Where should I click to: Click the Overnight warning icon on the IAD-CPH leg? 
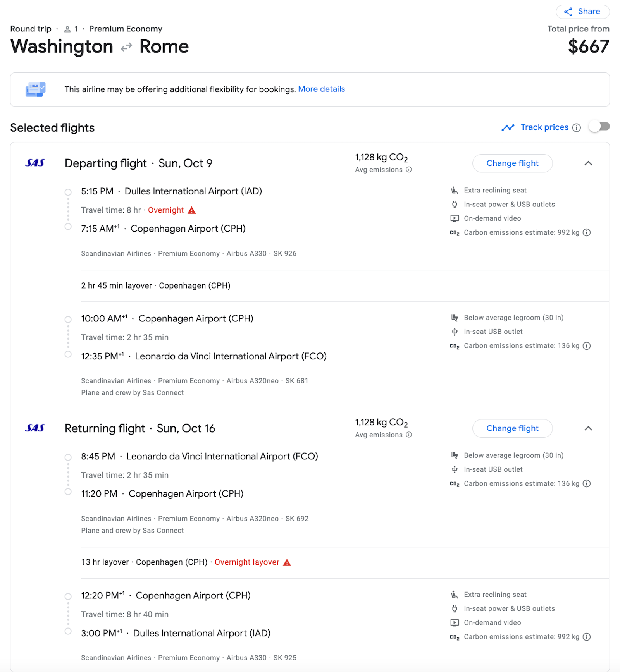click(192, 210)
